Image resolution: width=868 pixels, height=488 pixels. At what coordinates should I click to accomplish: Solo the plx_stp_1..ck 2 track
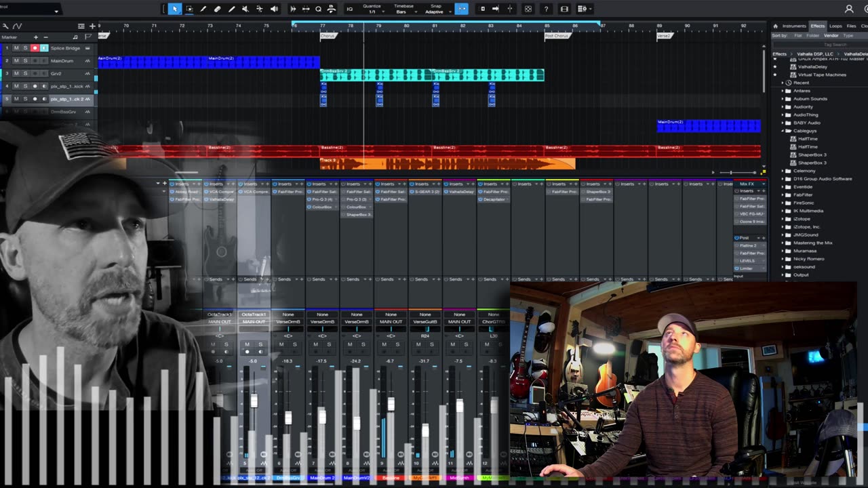click(x=25, y=99)
